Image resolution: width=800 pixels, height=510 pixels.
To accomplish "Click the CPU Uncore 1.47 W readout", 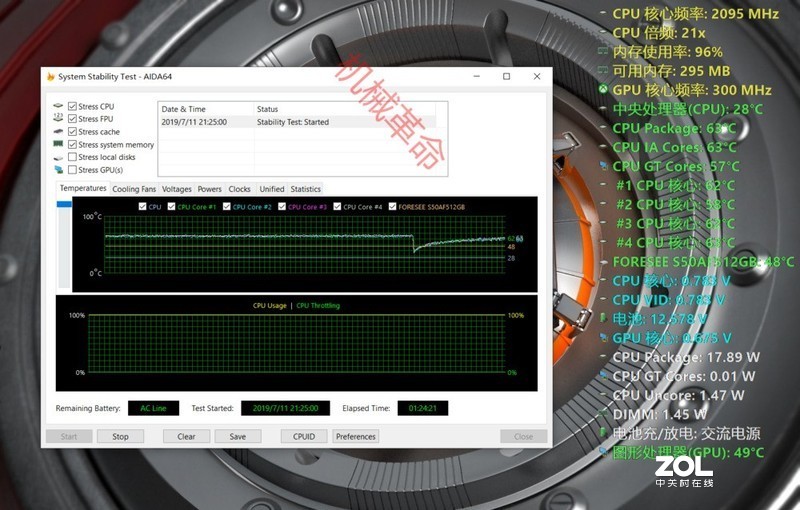I will 678,395.
